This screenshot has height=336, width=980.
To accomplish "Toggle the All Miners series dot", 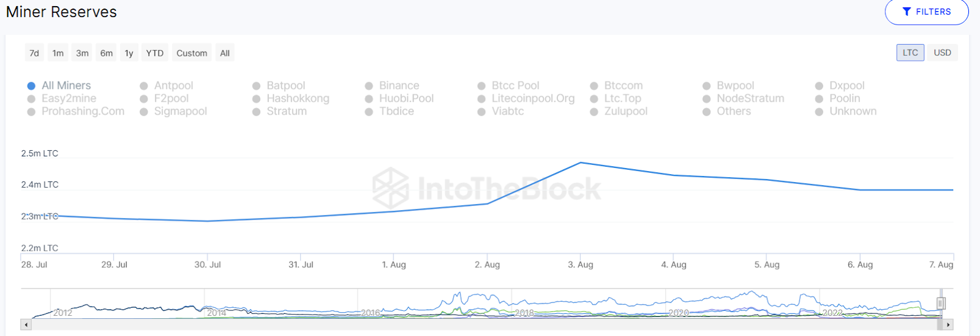I will 31,86.
